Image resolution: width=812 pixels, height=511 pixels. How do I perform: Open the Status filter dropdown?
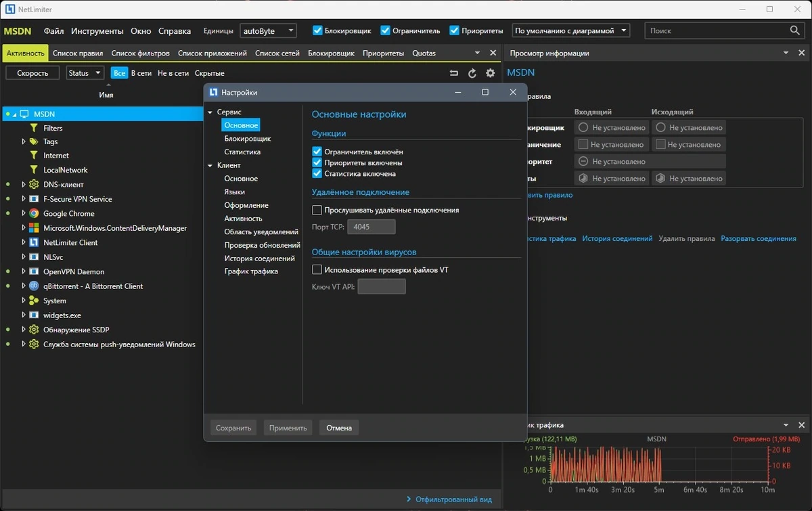(x=85, y=73)
